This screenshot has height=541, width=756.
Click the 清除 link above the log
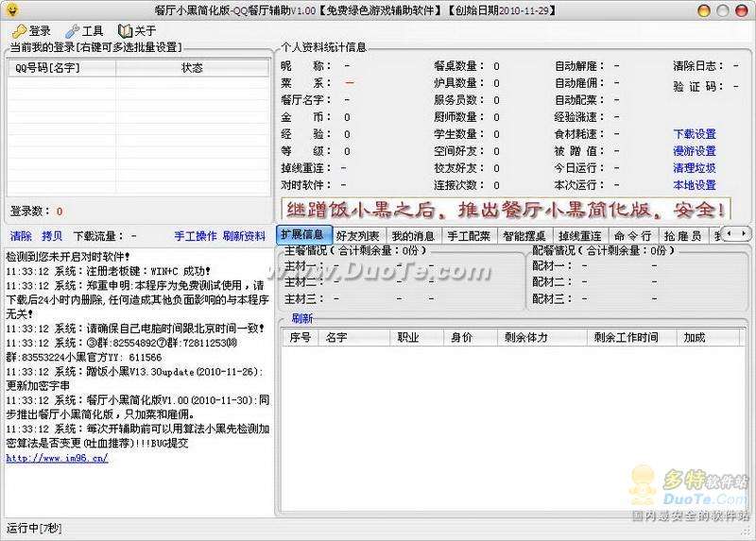(21, 236)
